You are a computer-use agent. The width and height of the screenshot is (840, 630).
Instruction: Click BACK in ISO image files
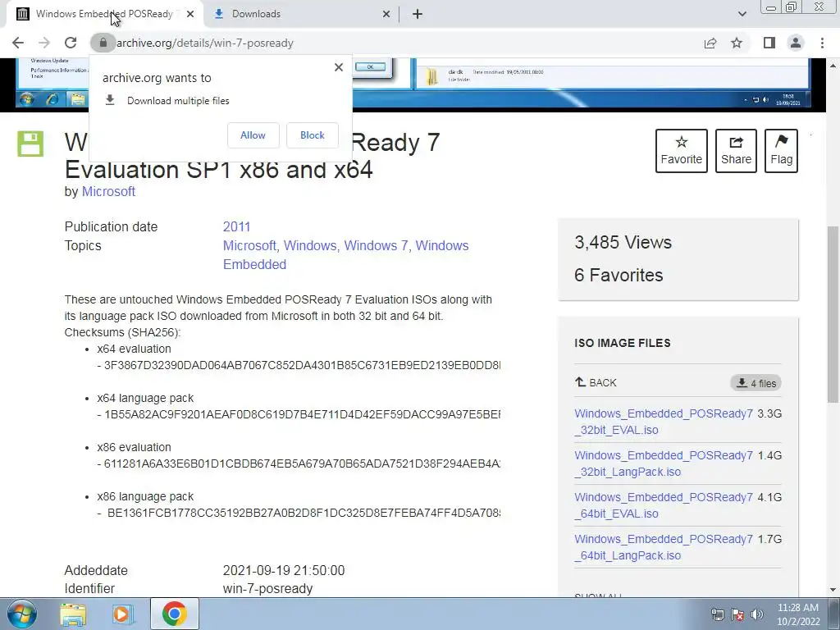tap(596, 382)
